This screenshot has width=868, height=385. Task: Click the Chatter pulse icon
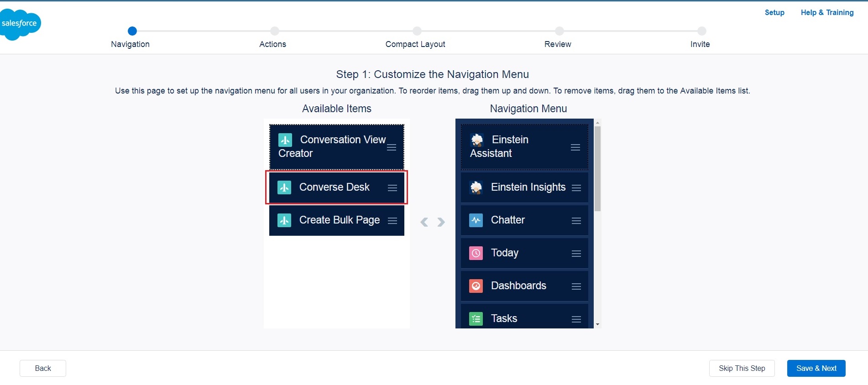click(x=476, y=220)
